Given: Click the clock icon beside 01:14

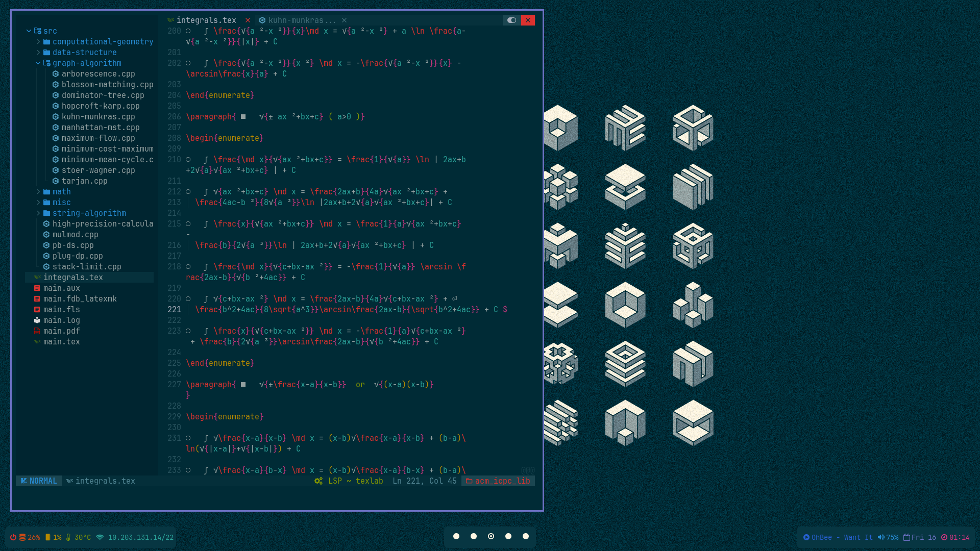Looking at the screenshot, I should (x=944, y=537).
